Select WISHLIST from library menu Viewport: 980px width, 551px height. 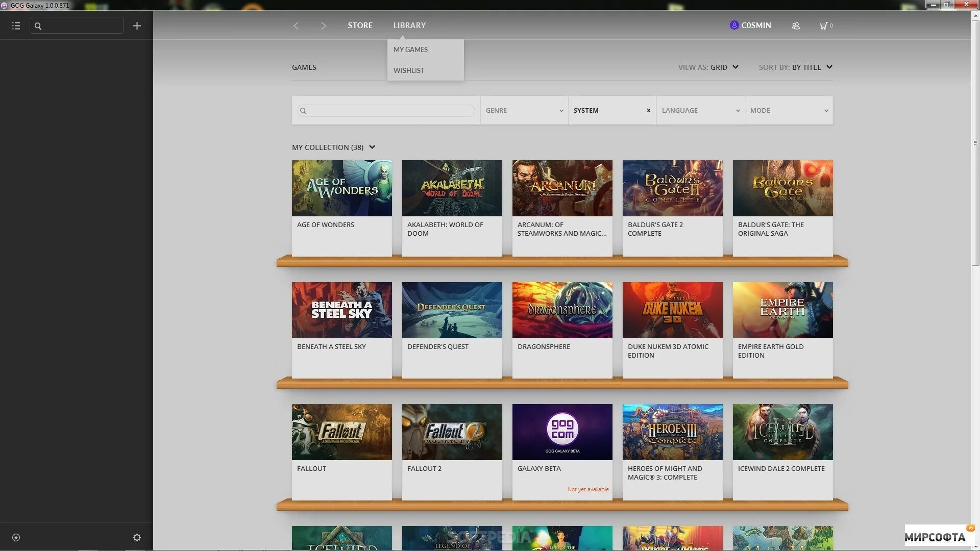coord(426,70)
